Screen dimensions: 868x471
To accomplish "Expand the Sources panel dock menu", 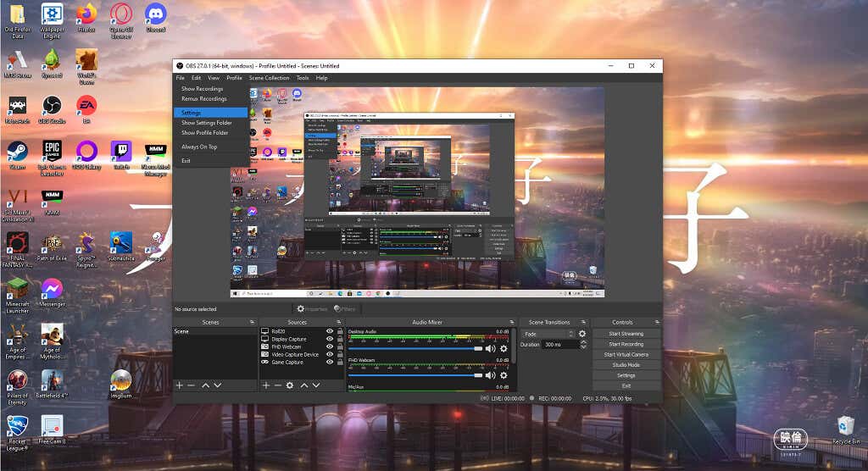I will (x=339, y=323).
